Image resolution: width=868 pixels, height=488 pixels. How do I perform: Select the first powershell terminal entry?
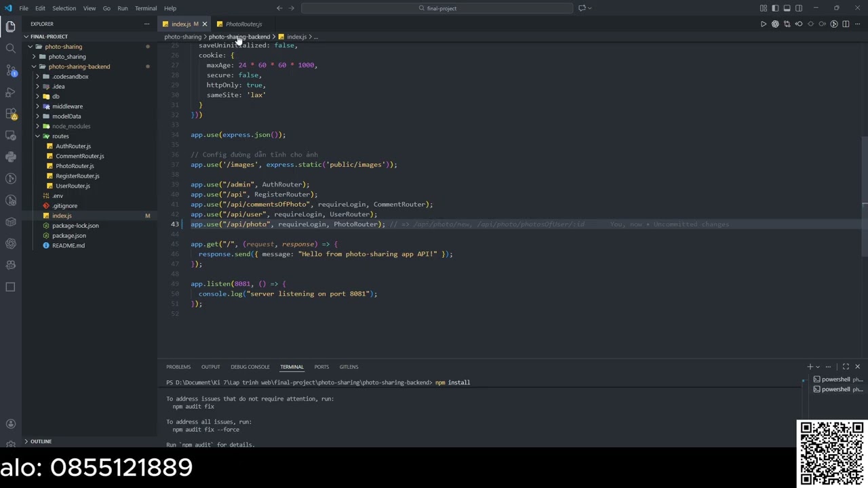tap(837, 380)
